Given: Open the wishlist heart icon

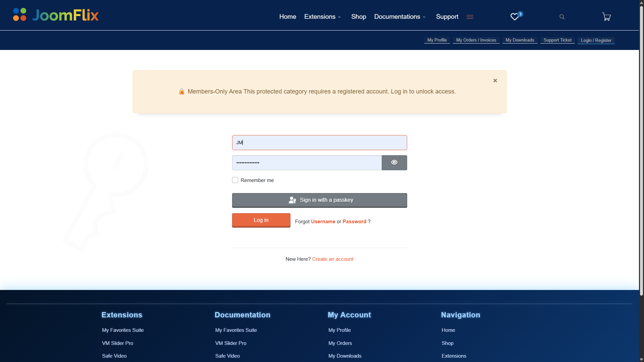Looking at the screenshot, I should 515,17.
